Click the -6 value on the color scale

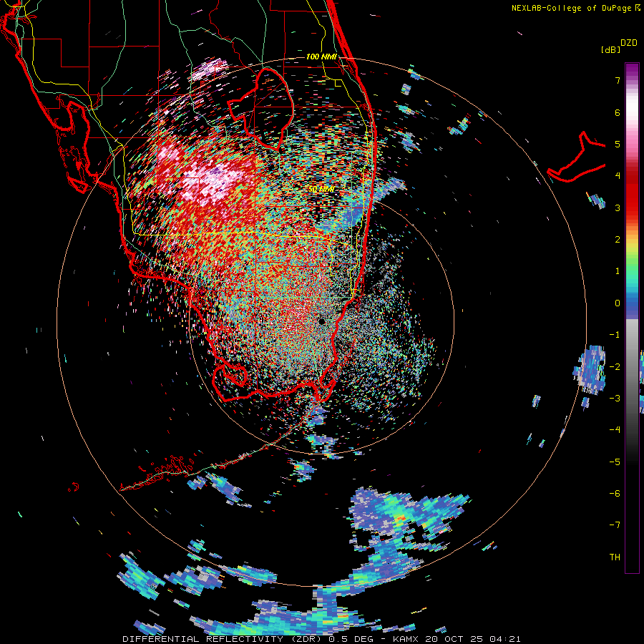pyautogui.click(x=615, y=494)
